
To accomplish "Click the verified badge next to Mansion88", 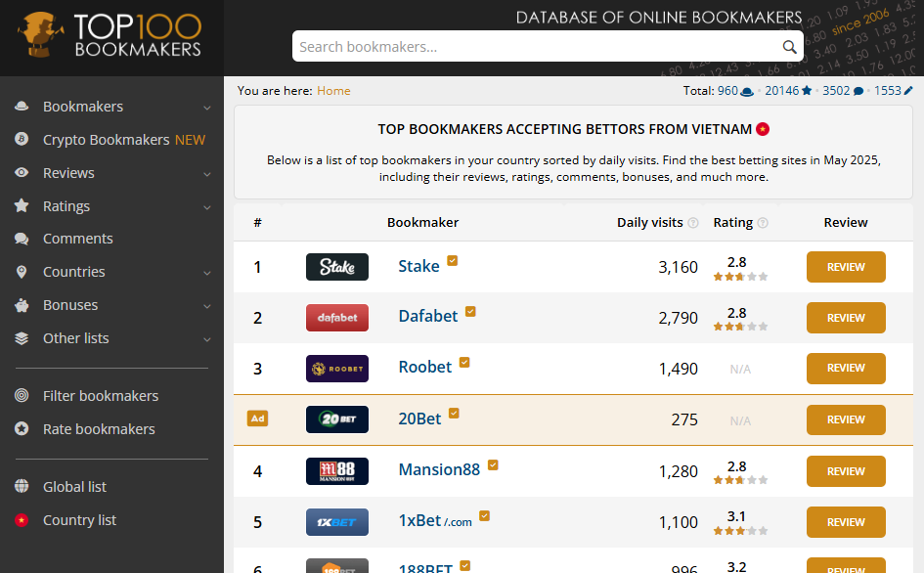I will pyautogui.click(x=493, y=464).
